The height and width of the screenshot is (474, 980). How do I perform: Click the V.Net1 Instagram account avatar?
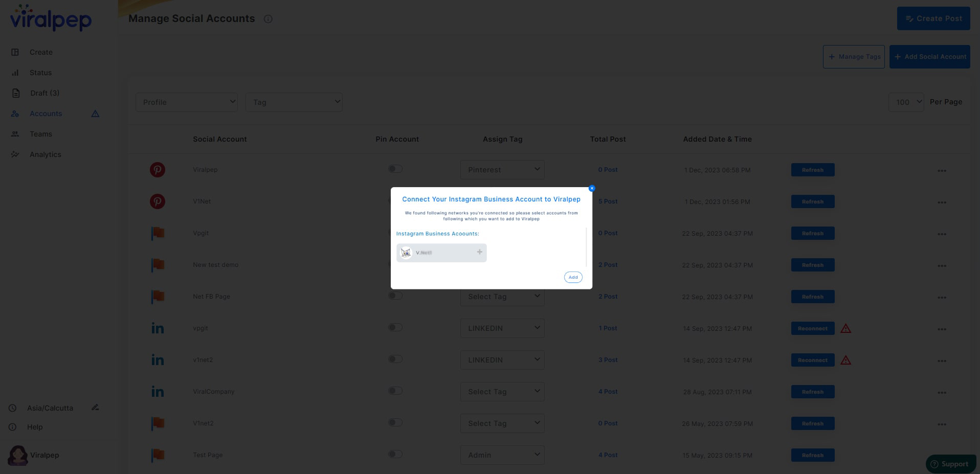(x=406, y=253)
